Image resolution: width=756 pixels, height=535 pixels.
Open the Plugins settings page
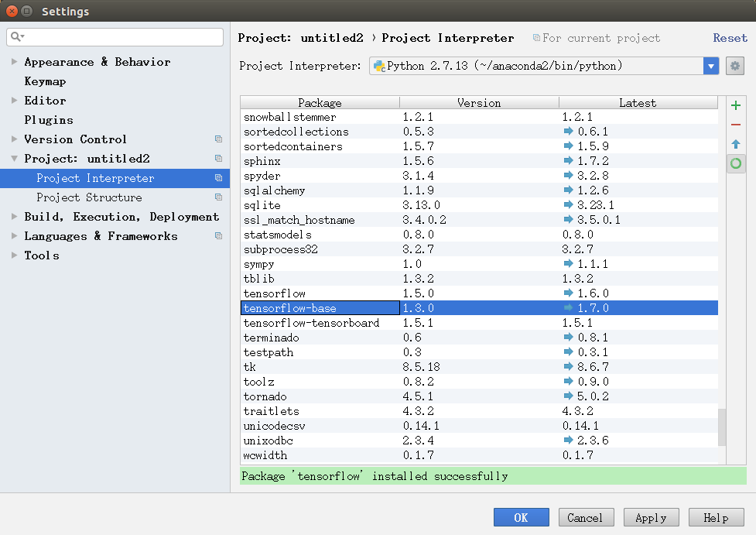pyautogui.click(x=49, y=120)
